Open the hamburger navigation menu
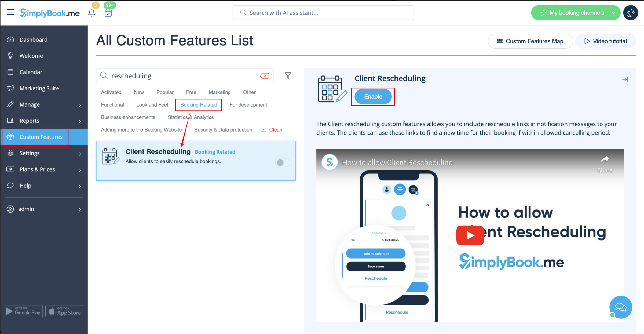Image resolution: width=644 pixels, height=334 pixels. tap(10, 12)
